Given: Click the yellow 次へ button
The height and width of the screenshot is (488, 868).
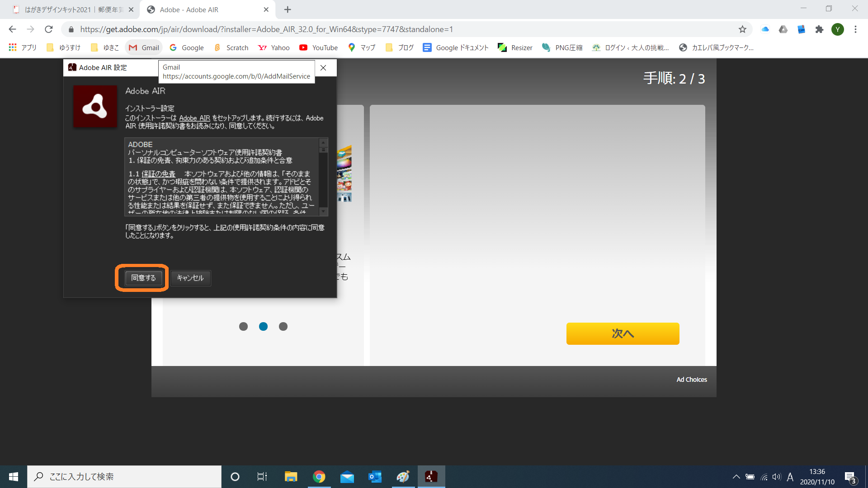Looking at the screenshot, I should [x=623, y=333].
